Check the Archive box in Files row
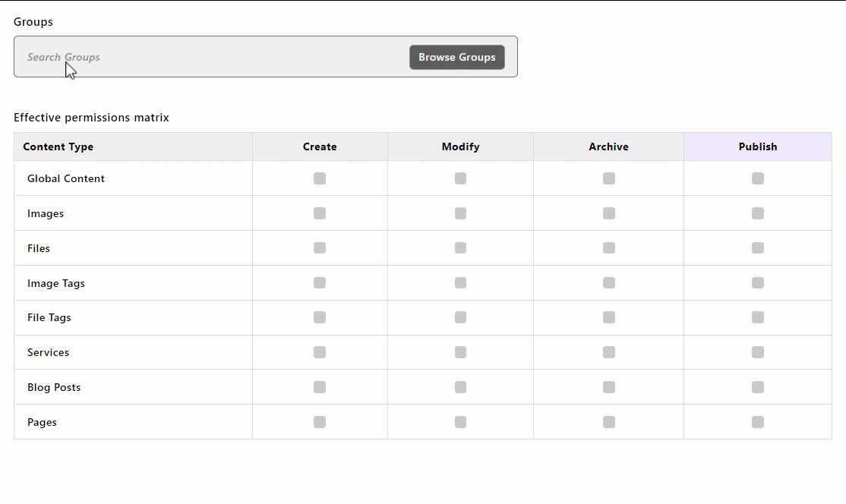The width and height of the screenshot is (846, 504). point(609,248)
